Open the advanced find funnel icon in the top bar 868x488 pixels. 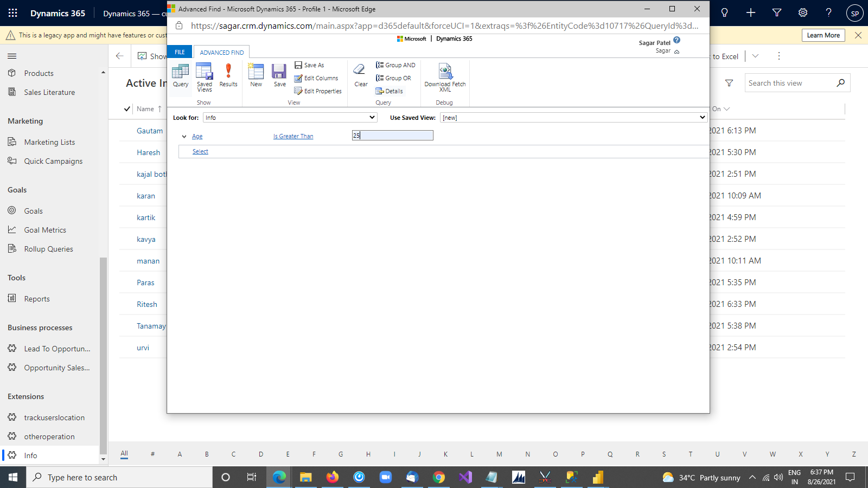tap(777, 13)
